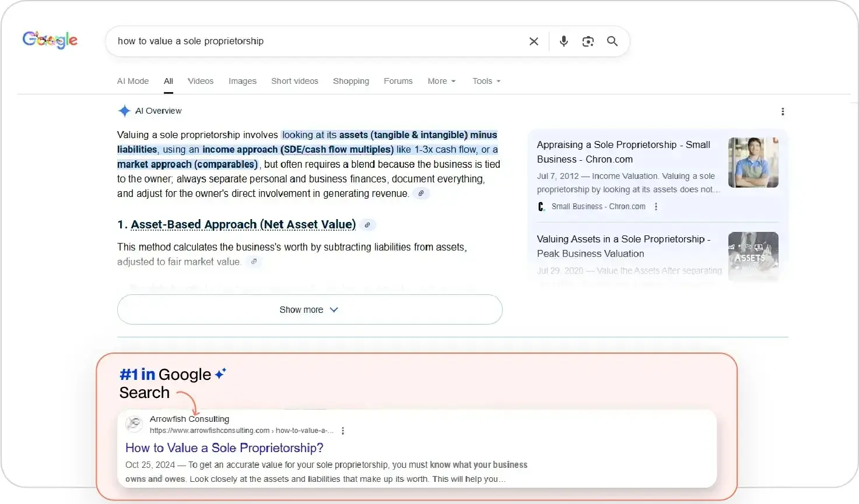Activate voice search with the microphone icon
This screenshot has height=504, width=859.
pyautogui.click(x=563, y=41)
